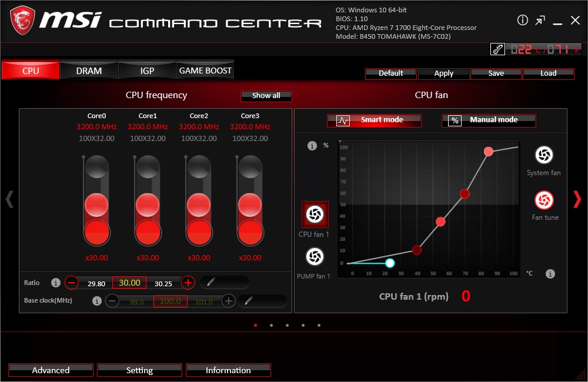Screen dimensions: 588x382
Task: Save the current profile
Action: tap(496, 73)
